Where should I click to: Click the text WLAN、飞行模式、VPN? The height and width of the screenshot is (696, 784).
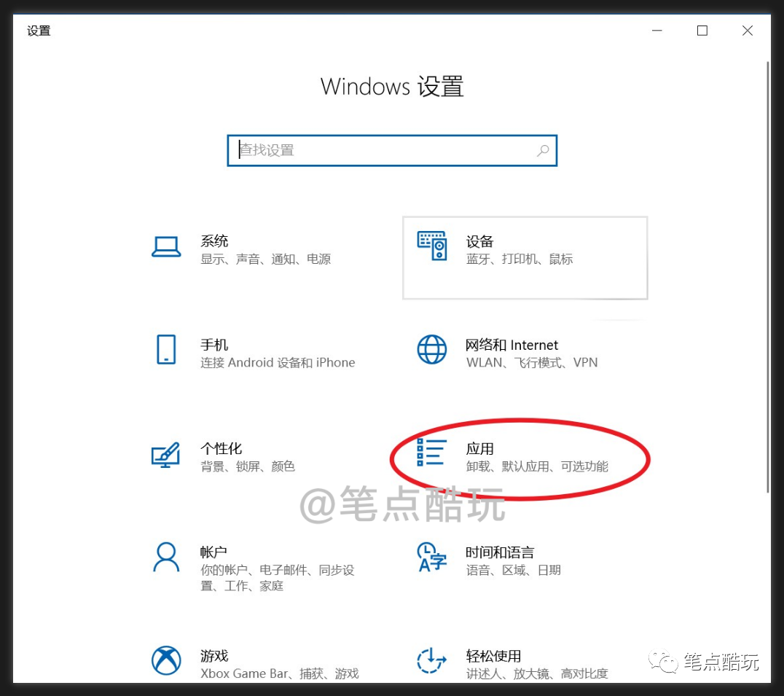[532, 362]
